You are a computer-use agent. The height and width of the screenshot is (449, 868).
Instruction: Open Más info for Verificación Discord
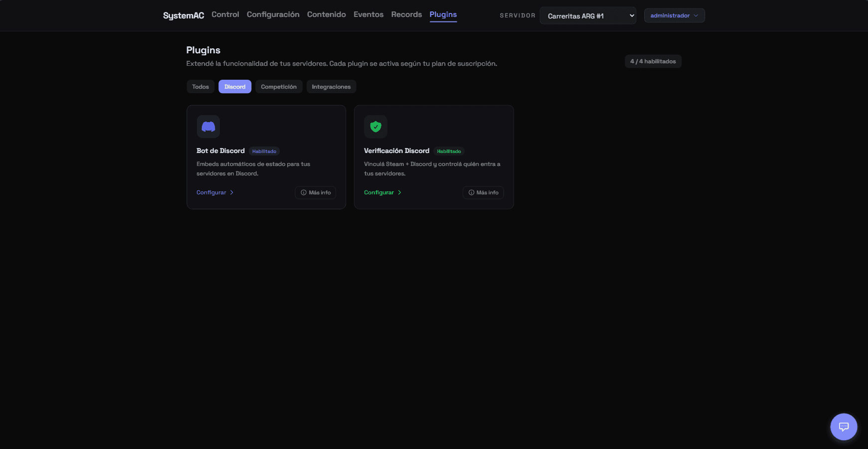pos(483,192)
